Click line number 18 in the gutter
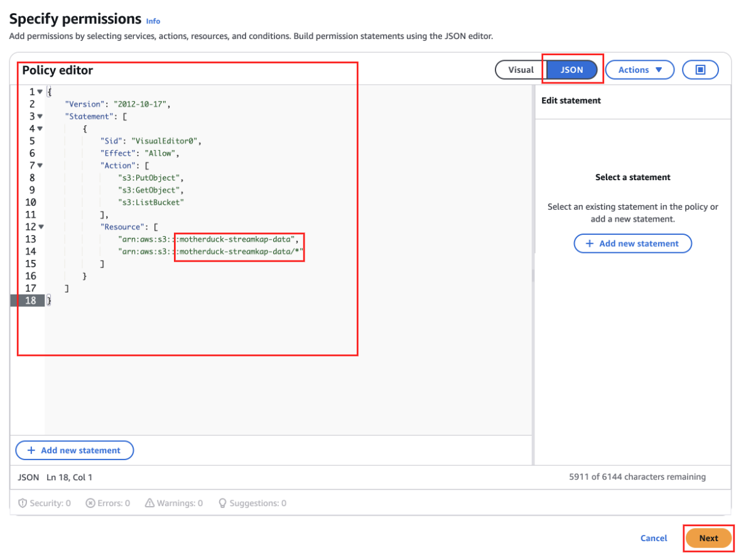Viewport: 741px width, 560px height. [31, 301]
